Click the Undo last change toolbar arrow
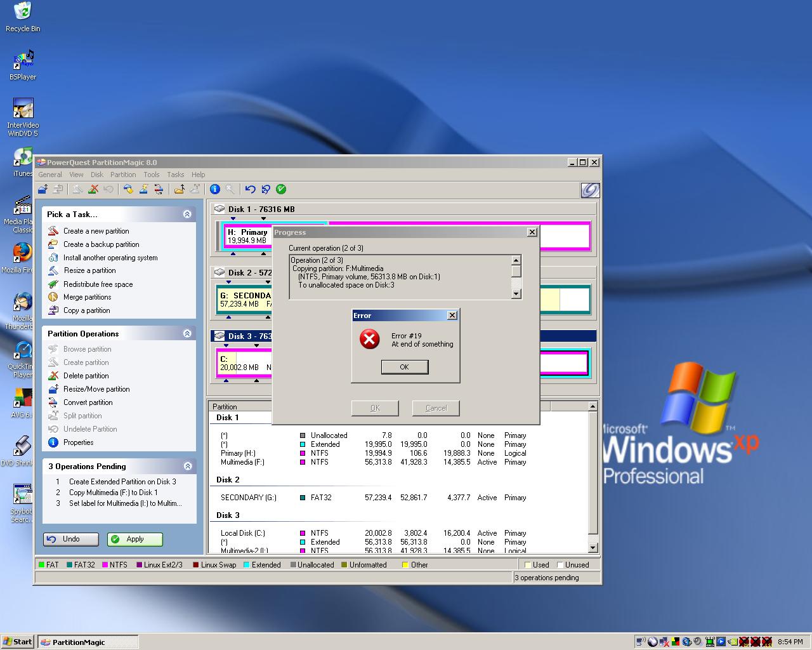 click(250, 189)
